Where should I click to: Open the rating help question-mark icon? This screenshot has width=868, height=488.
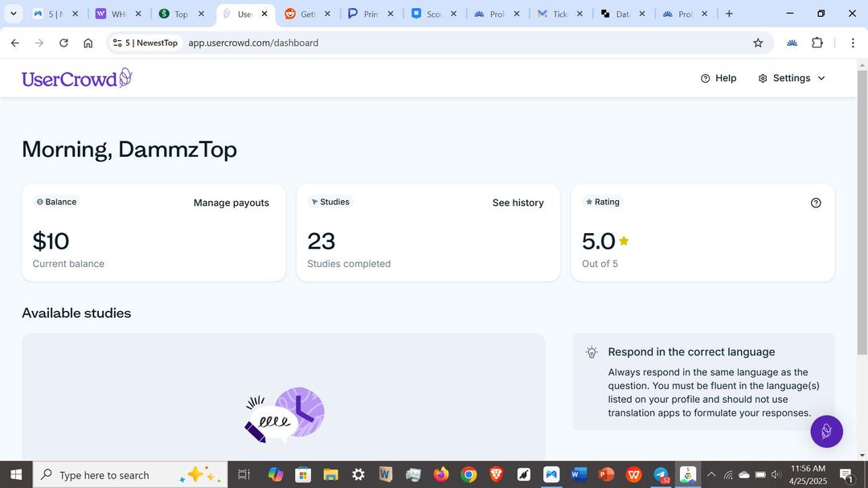point(816,203)
